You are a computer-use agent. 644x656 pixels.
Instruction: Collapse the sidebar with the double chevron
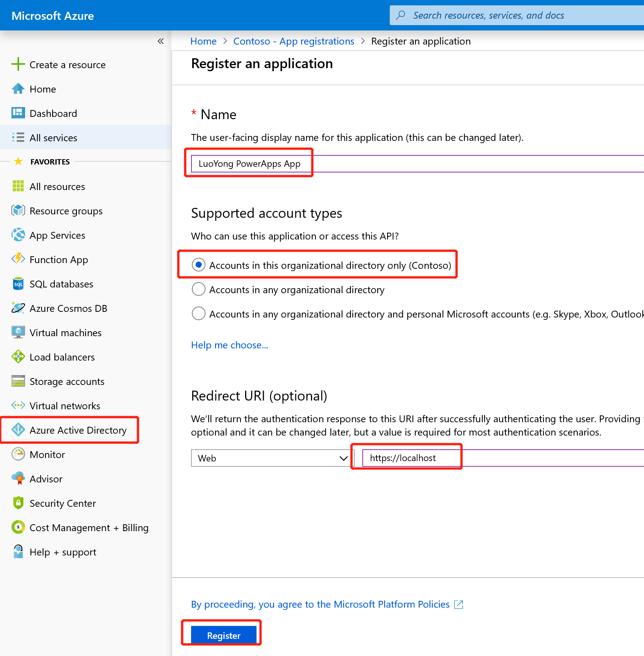(x=161, y=41)
